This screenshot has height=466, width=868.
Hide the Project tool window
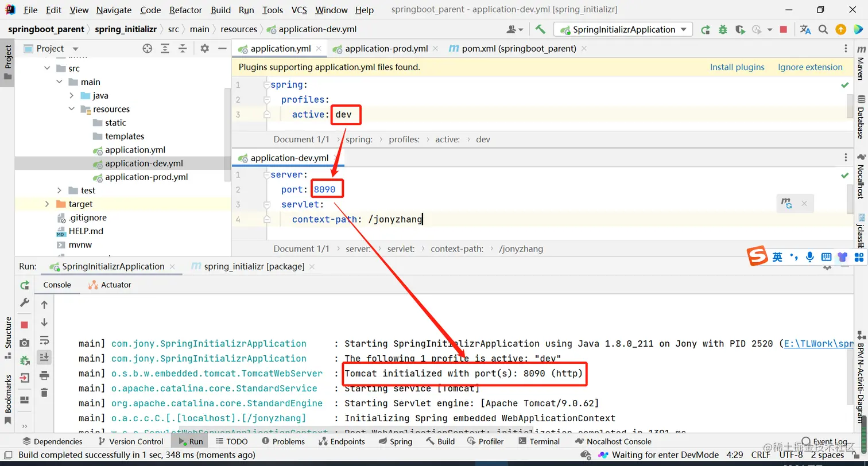(x=222, y=49)
